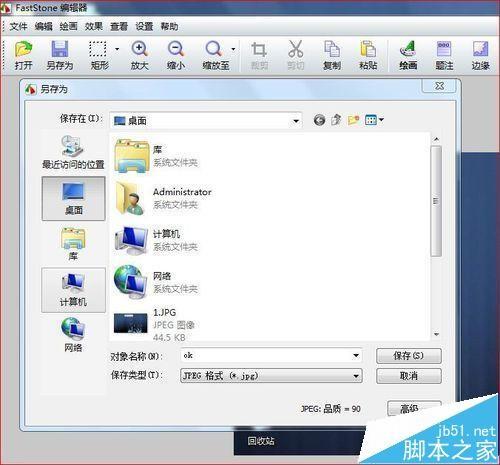
Task: Expand the file name (对象名称) dropdown arrow
Action: pos(356,356)
